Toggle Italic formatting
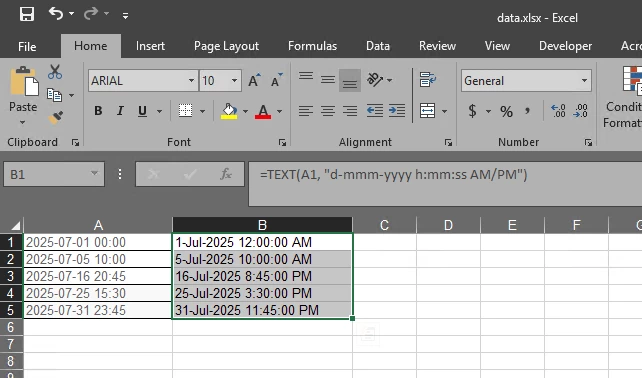 [x=120, y=111]
